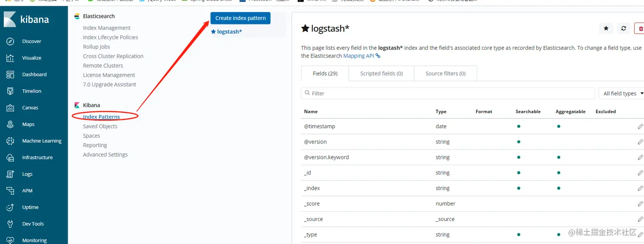Open the Maps icon in sidebar
This screenshot has height=244, width=644.
(10, 124)
